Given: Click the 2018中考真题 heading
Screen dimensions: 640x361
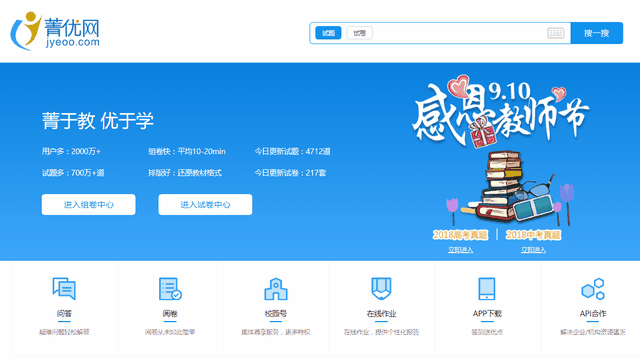Looking at the screenshot, I should click(x=533, y=235).
